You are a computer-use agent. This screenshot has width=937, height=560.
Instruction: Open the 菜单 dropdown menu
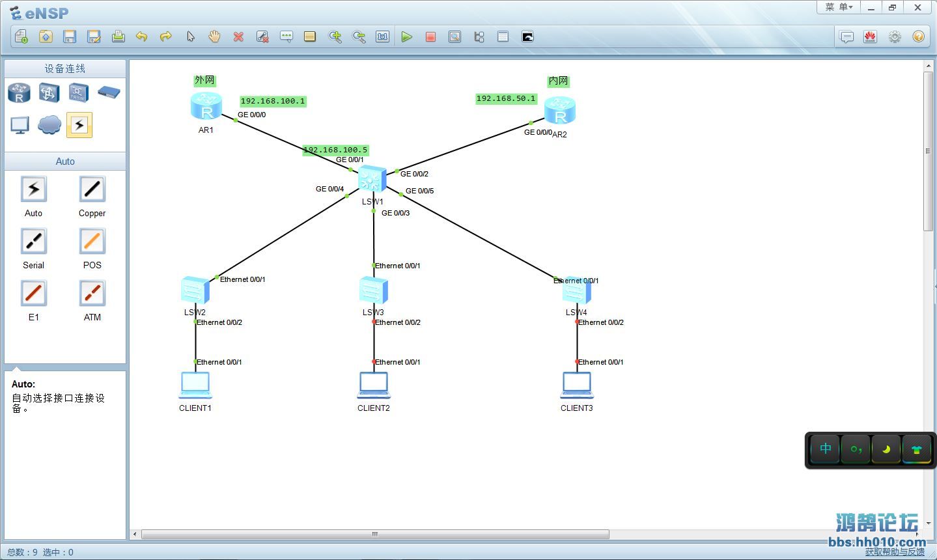839,7
